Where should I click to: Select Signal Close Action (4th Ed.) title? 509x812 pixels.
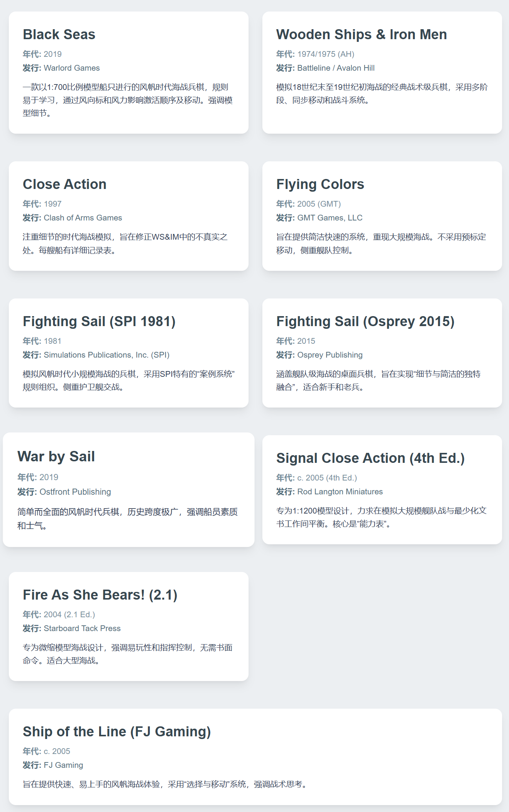click(370, 458)
